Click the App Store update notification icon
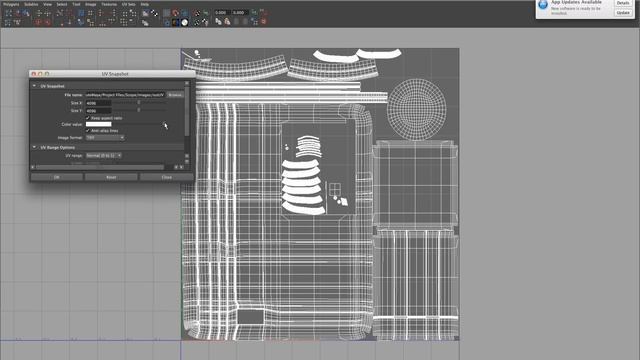 pos(543,5)
